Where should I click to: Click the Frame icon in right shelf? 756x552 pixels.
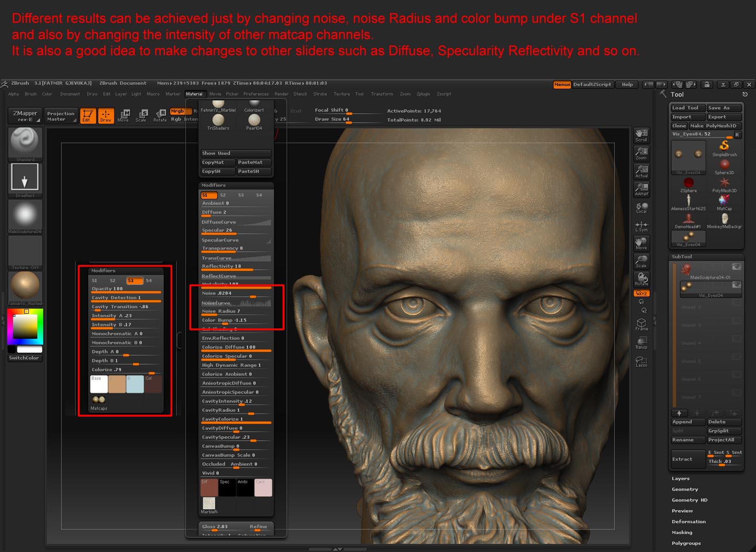642,324
